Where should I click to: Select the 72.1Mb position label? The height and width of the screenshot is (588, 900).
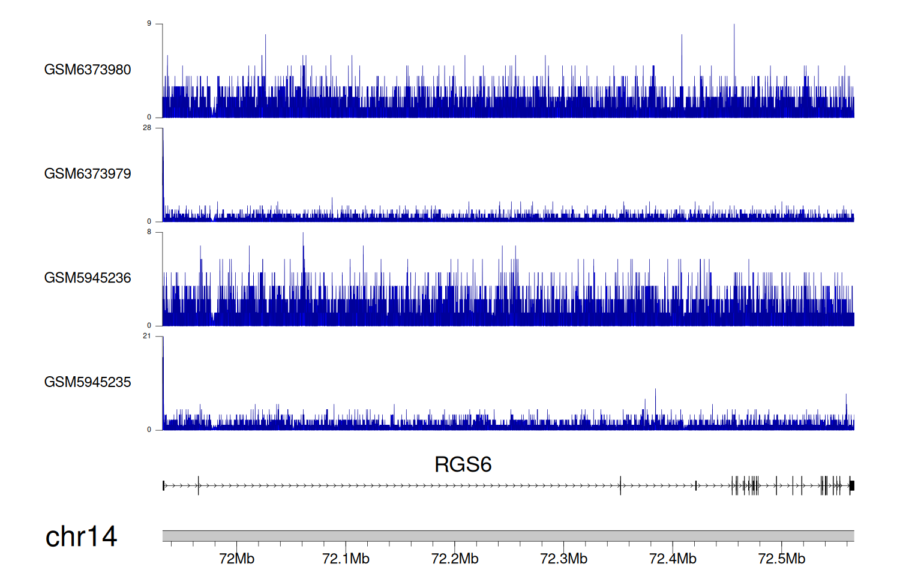point(346,559)
